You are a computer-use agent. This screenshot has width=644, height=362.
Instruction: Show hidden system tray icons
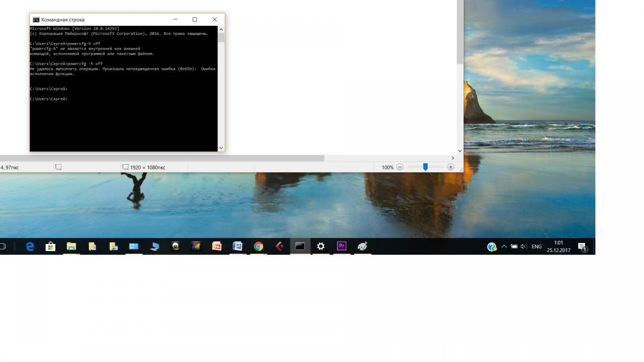504,247
